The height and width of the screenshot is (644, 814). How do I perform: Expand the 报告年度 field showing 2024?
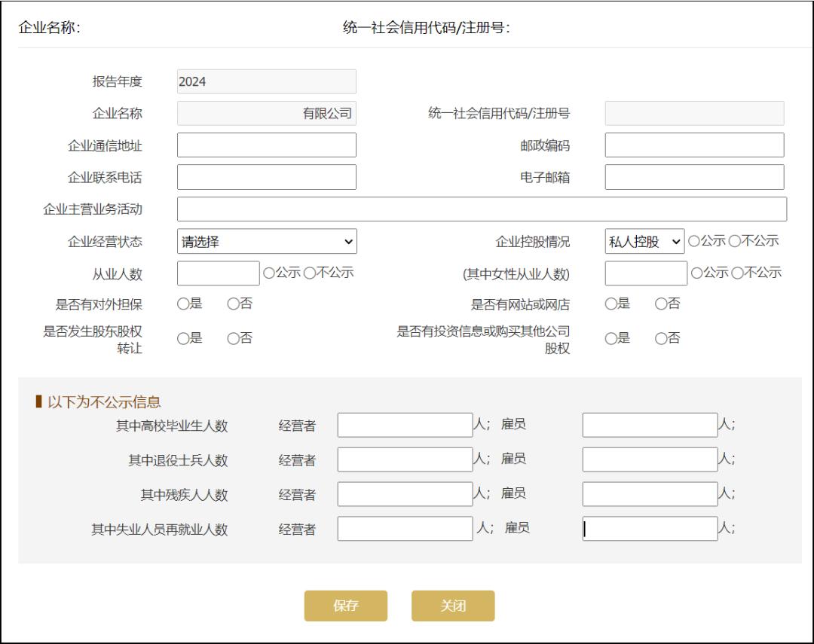(x=266, y=81)
